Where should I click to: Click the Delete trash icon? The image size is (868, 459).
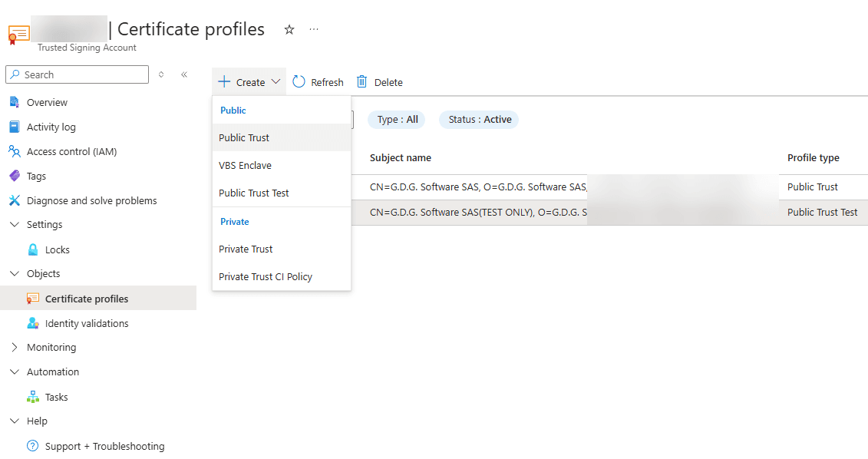tap(361, 81)
